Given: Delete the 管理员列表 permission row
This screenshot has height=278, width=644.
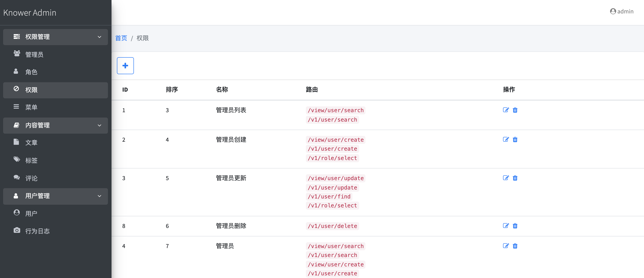Looking at the screenshot, I should click(515, 110).
